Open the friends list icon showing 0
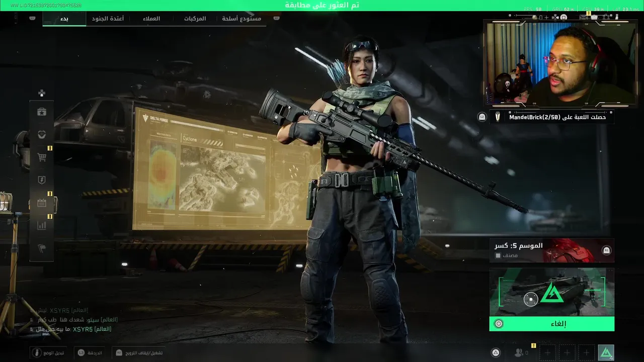This screenshot has height=362, width=644. tap(521, 353)
